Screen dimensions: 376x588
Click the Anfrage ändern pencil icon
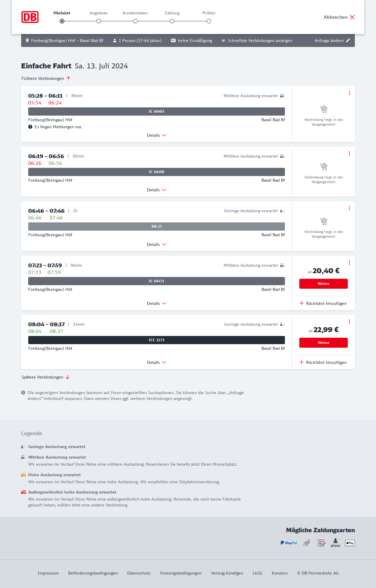point(348,40)
